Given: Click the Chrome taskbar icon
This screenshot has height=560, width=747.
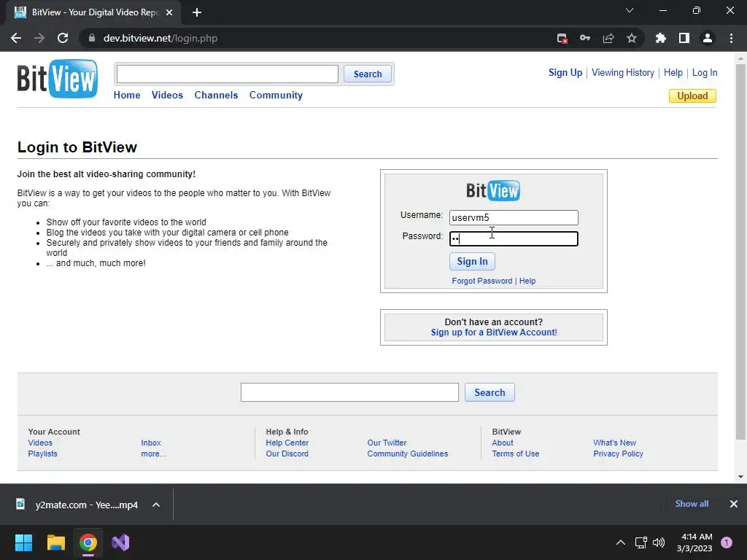Looking at the screenshot, I should point(88,542).
